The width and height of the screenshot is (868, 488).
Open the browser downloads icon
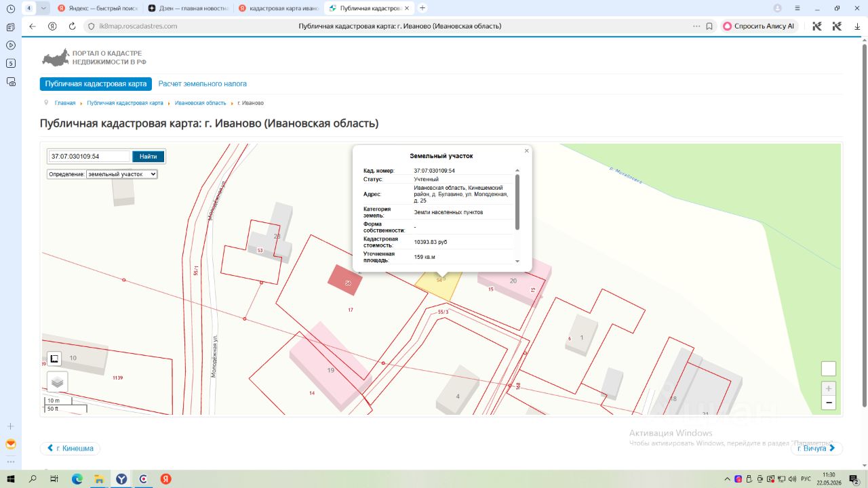pyautogui.click(x=857, y=26)
